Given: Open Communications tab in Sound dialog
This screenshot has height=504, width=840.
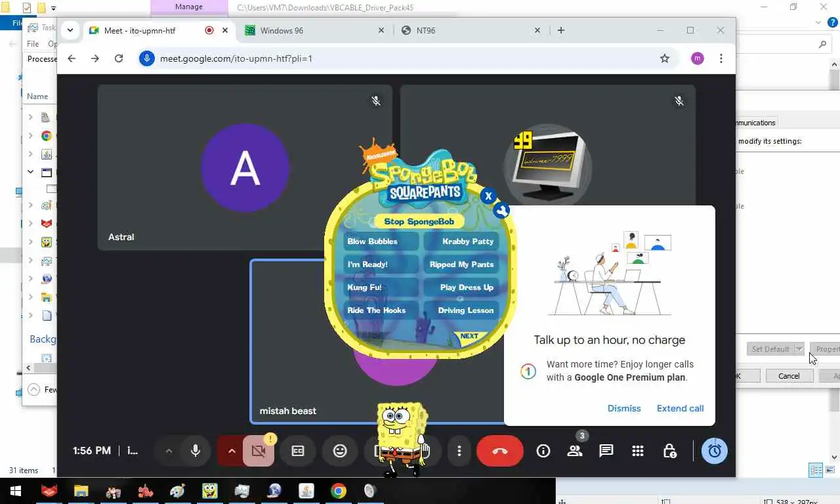Looking at the screenshot, I should [756, 123].
